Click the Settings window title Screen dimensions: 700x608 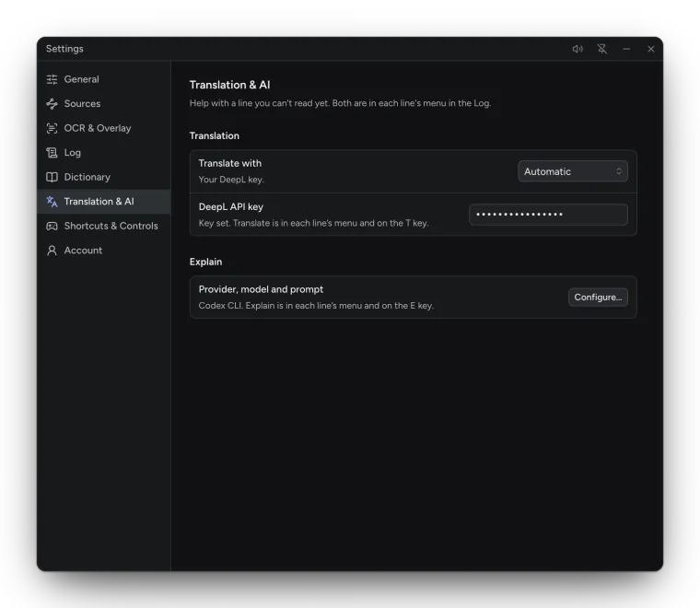(64, 49)
